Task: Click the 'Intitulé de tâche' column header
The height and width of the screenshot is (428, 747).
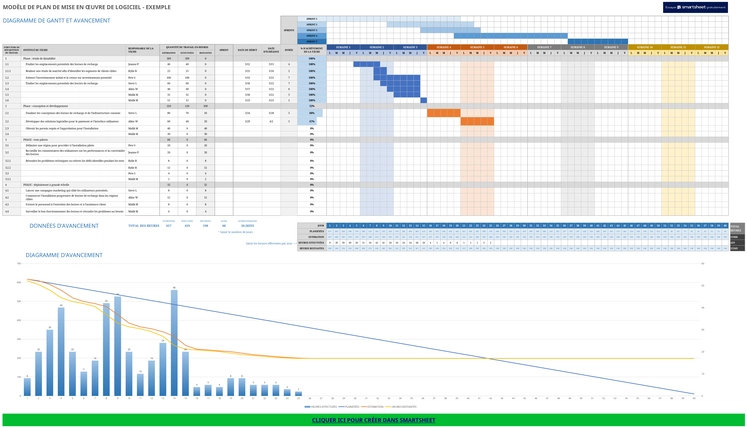Action: coord(74,50)
